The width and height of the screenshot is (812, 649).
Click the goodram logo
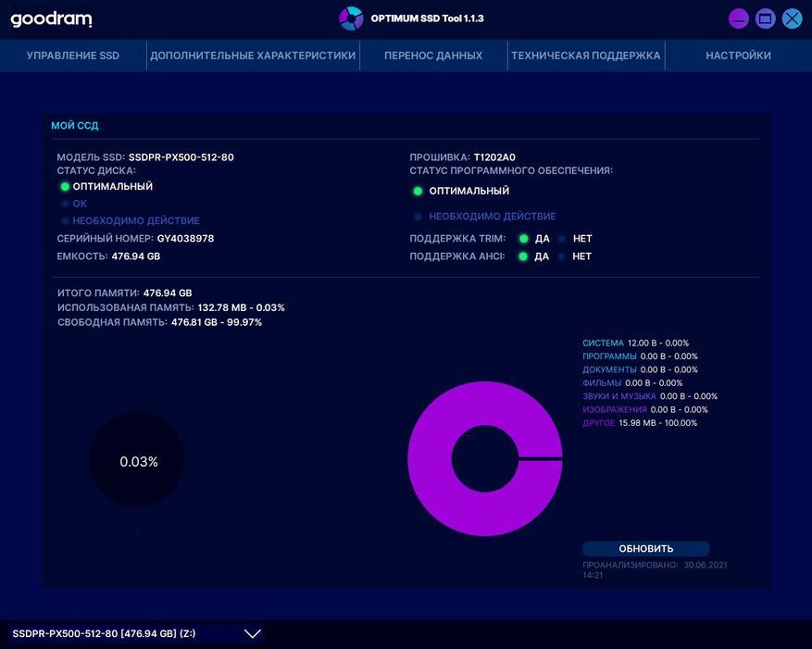click(x=51, y=19)
